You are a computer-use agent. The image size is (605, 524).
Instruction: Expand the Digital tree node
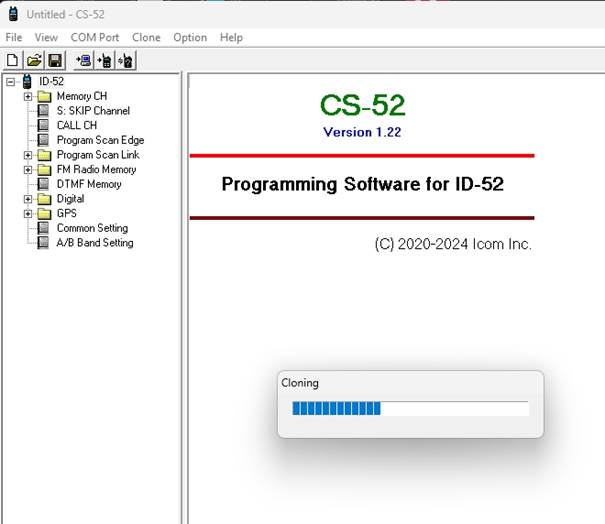[28, 199]
